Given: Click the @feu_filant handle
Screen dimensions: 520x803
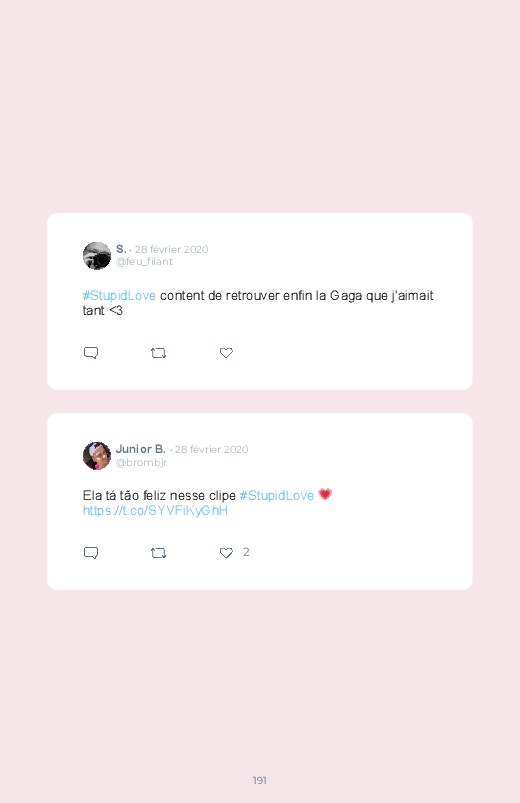Looking at the screenshot, I should (144, 262).
